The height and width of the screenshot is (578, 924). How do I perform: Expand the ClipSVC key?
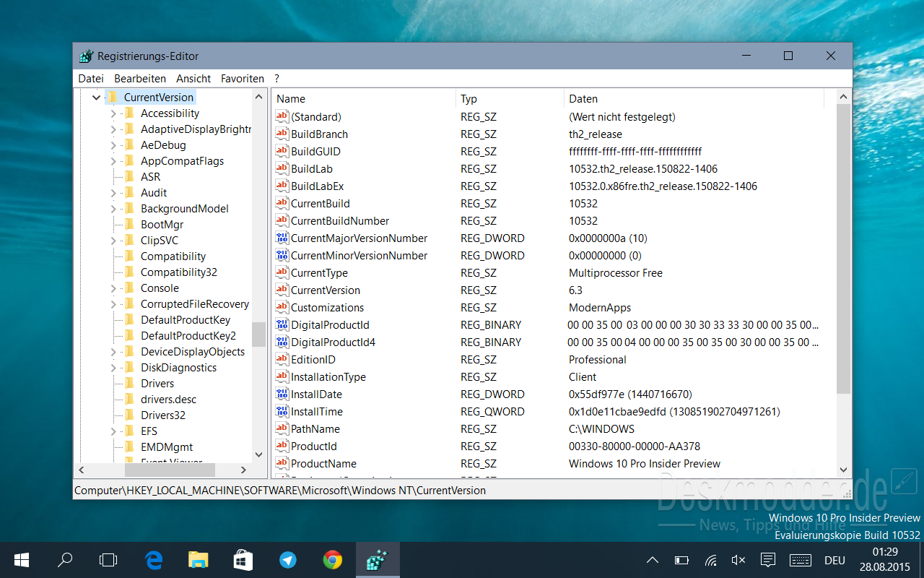pos(113,241)
